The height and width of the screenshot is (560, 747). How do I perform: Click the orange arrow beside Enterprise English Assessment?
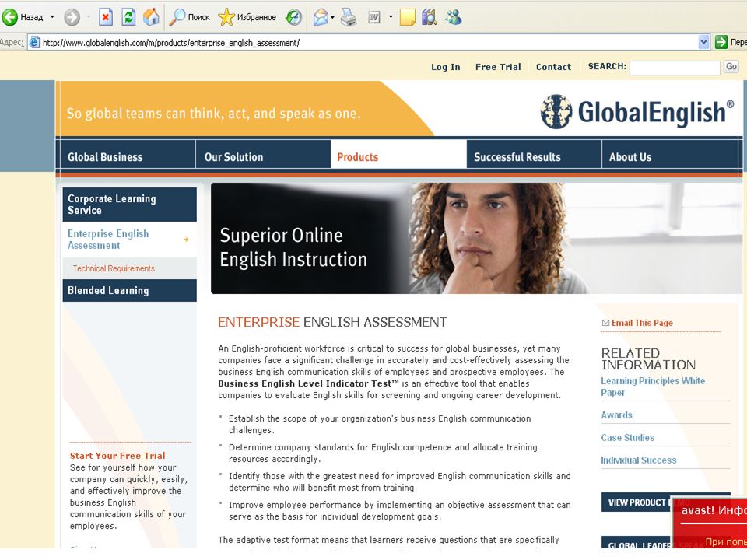pos(186,240)
